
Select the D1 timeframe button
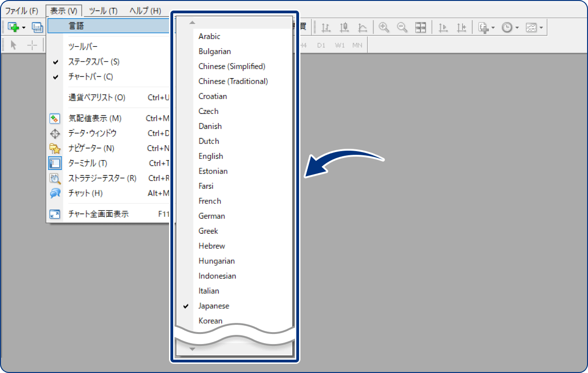click(321, 45)
